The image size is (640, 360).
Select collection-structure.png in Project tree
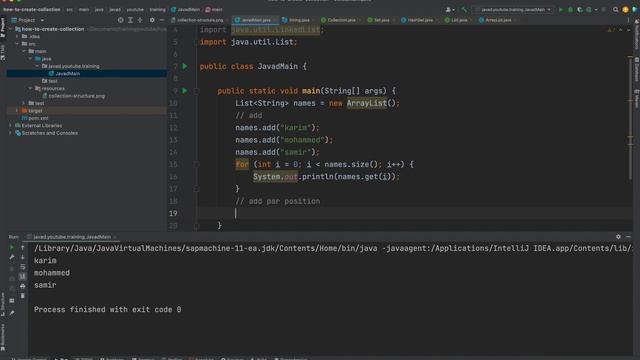[76, 96]
